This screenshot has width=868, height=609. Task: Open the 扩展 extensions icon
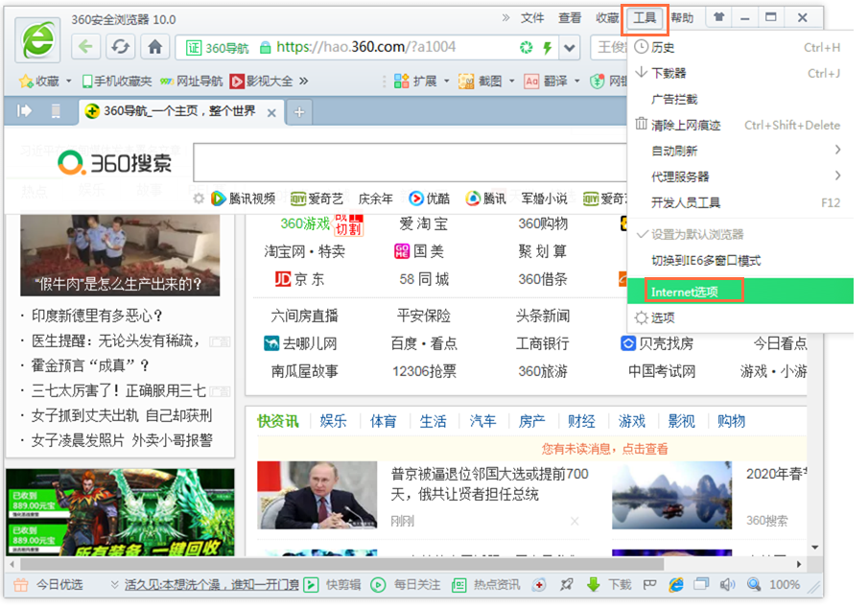coord(401,82)
